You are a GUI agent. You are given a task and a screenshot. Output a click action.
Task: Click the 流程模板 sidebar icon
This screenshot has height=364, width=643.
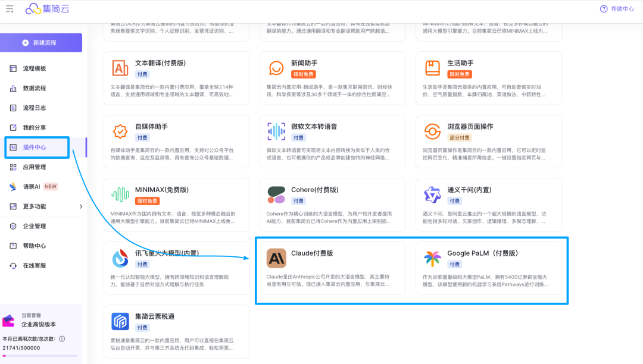[x=13, y=68]
